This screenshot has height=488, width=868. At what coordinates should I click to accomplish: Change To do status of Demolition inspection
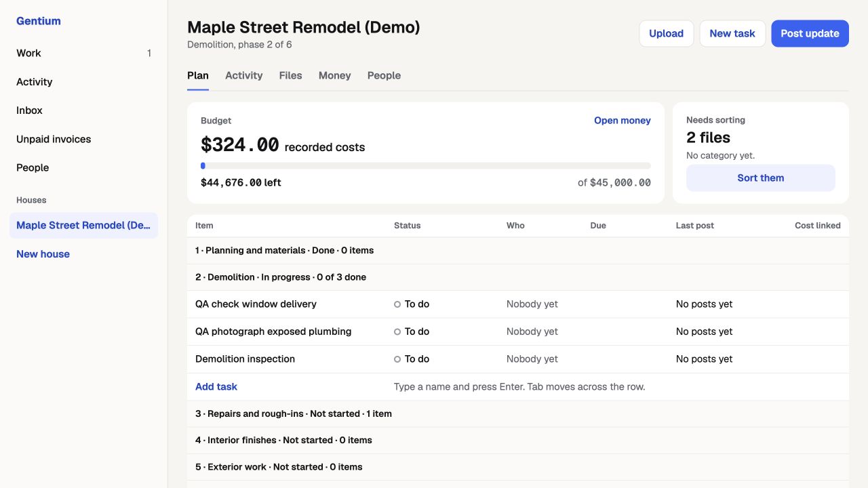click(x=412, y=359)
